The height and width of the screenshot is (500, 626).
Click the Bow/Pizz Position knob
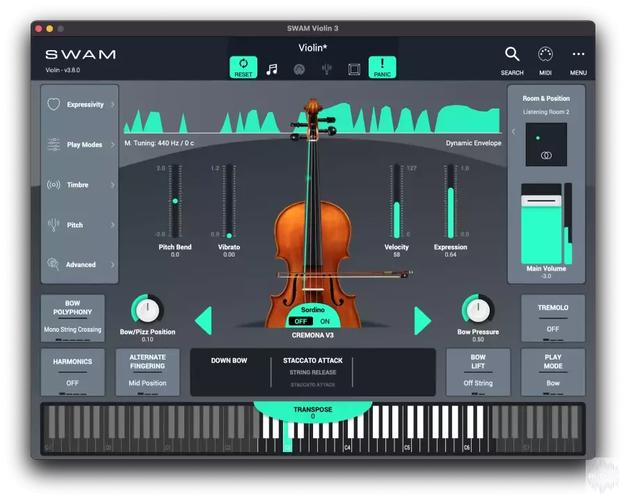click(x=147, y=310)
